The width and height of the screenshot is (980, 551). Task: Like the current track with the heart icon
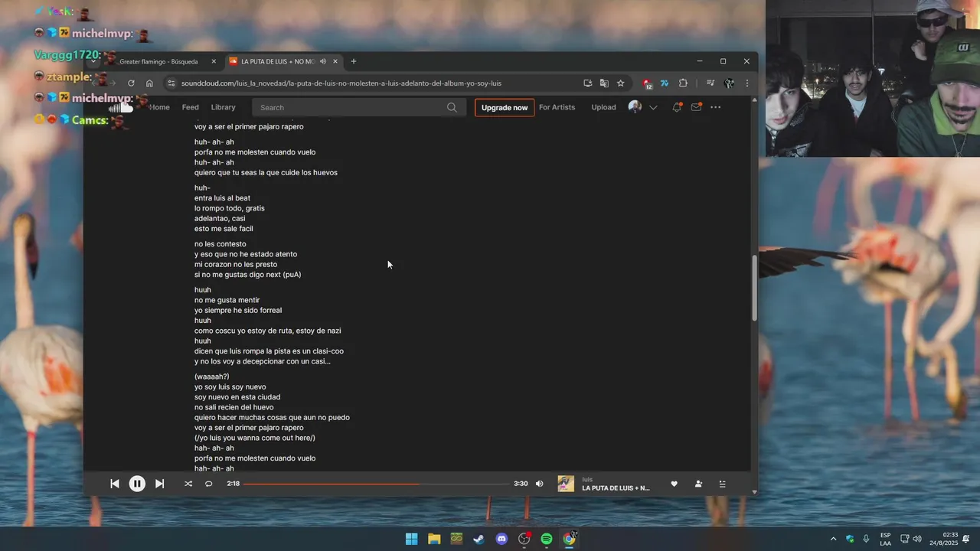point(674,484)
